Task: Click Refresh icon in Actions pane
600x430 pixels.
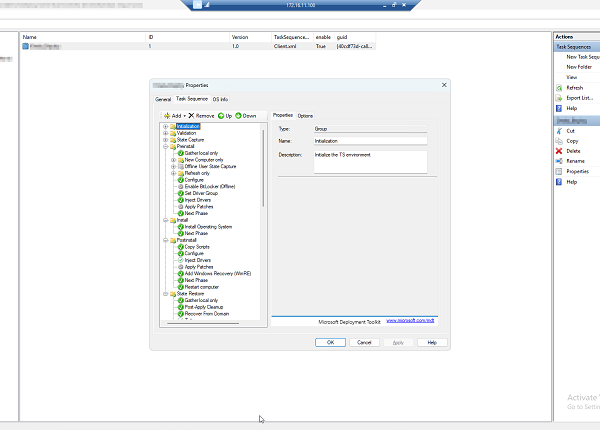Action: 560,88
